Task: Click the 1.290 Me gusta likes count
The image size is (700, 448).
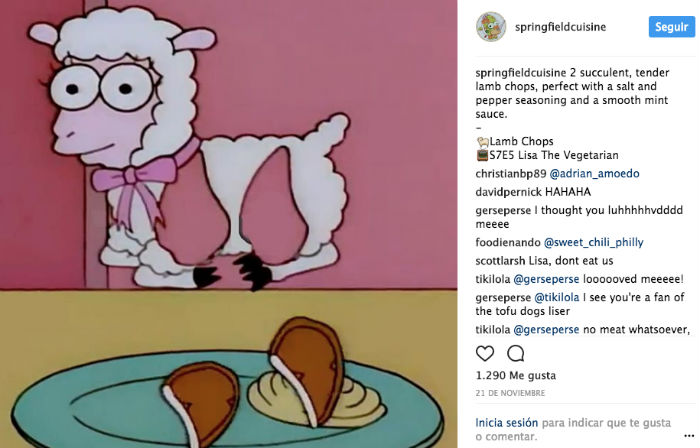Action: click(516, 375)
